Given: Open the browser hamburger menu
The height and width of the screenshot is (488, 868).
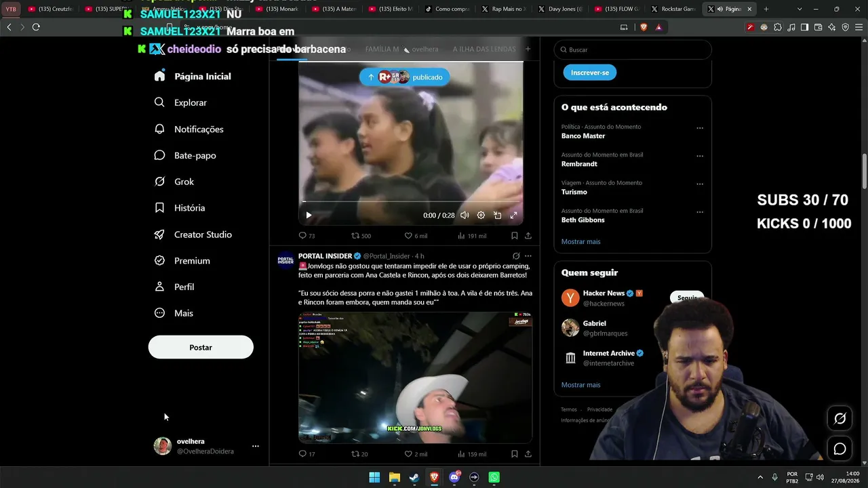Looking at the screenshot, I should [859, 27].
